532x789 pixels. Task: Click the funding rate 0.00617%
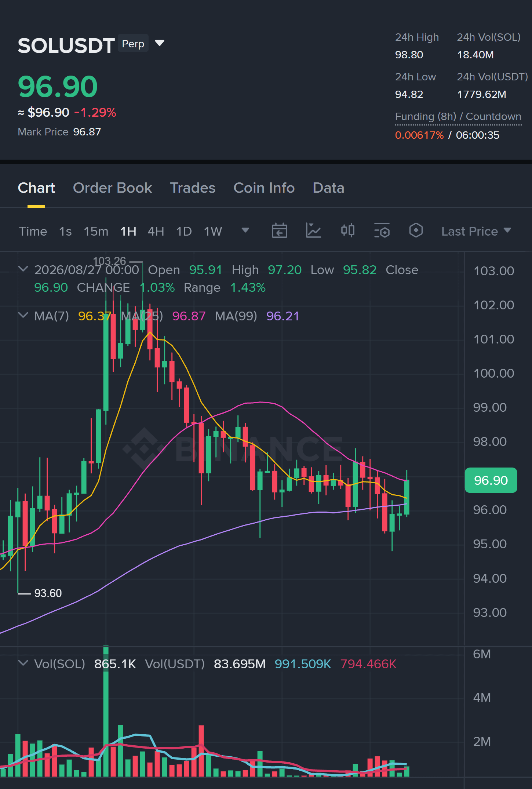419,135
